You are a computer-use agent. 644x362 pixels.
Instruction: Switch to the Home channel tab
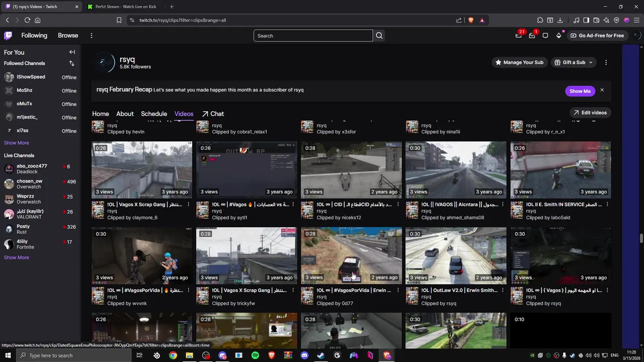100,114
